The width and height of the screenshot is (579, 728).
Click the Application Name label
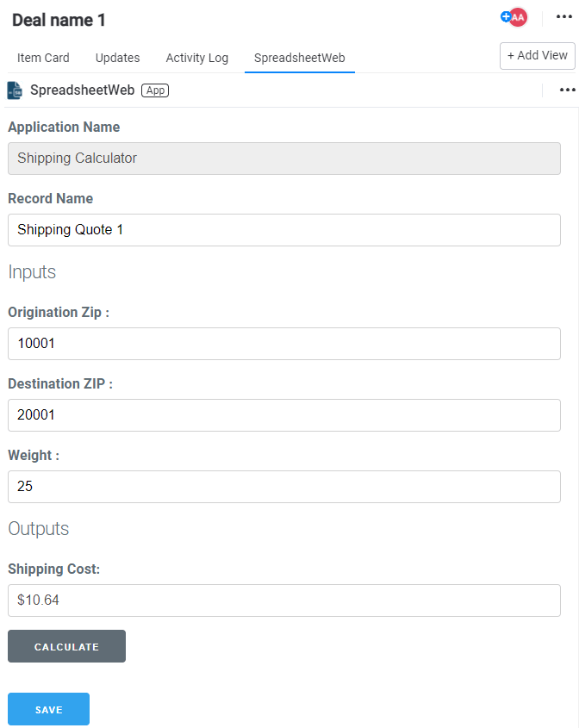point(64,127)
